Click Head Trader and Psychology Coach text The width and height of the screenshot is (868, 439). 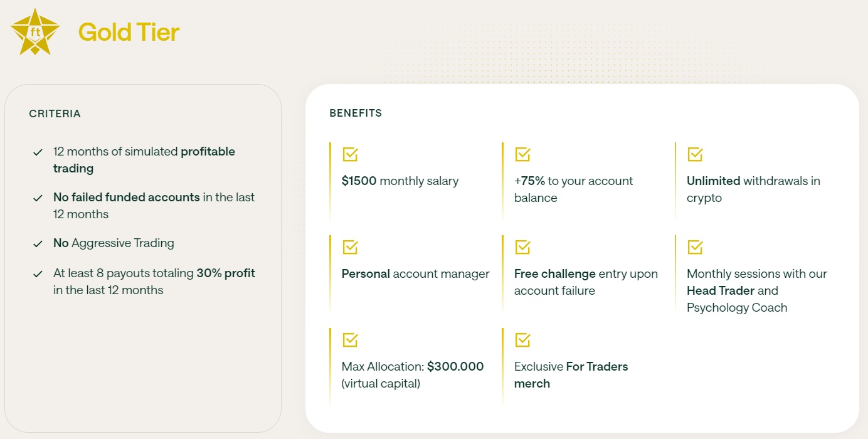point(737,299)
